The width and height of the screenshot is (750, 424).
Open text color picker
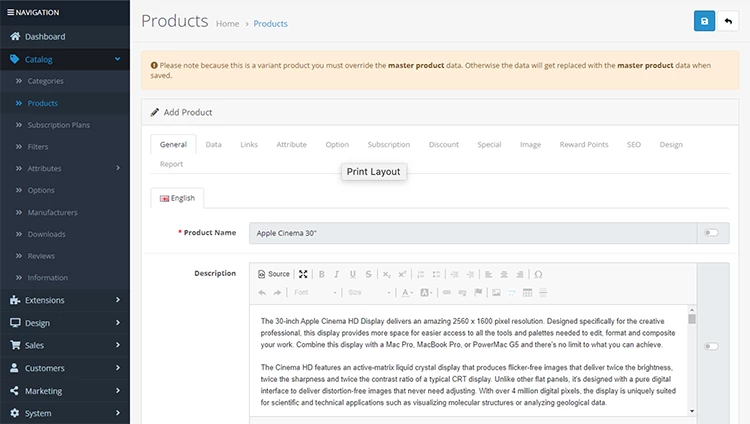tap(407, 292)
